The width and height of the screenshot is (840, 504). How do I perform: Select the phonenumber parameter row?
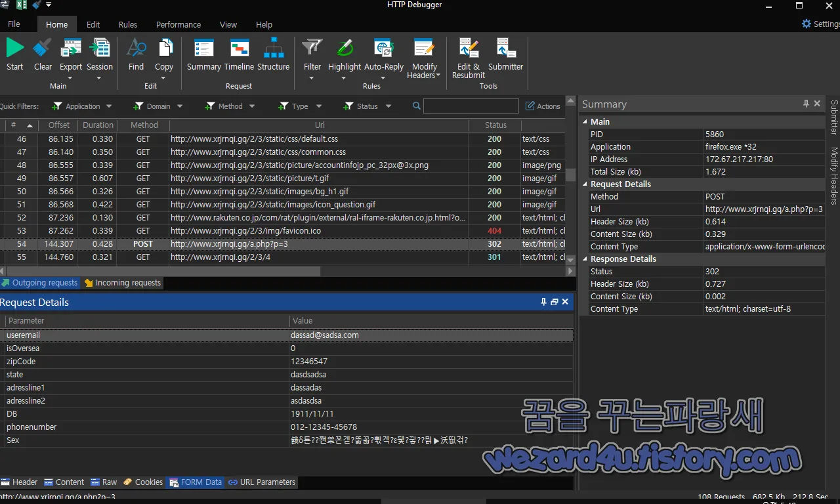287,427
